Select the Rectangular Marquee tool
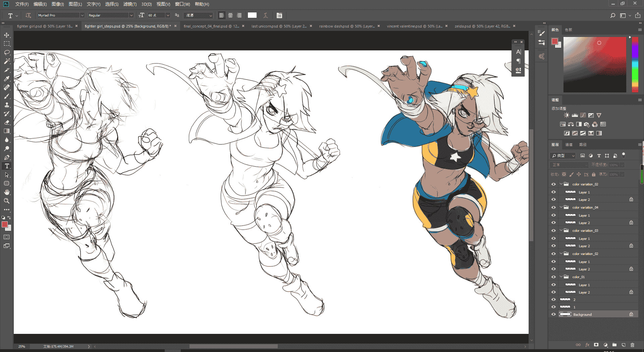The height and width of the screenshot is (352, 644). point(7,44)
